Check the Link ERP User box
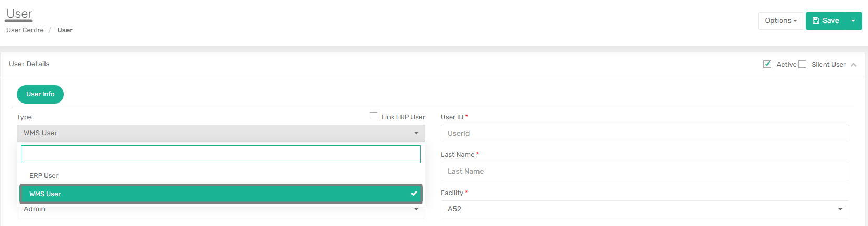Image resolution: width=868 pixels, height=226 pixels. [x=373, y=117]
